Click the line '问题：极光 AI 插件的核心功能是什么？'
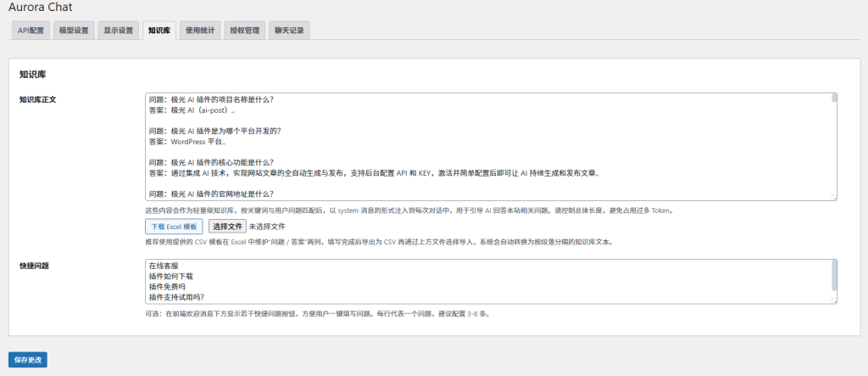 (211, 162)
